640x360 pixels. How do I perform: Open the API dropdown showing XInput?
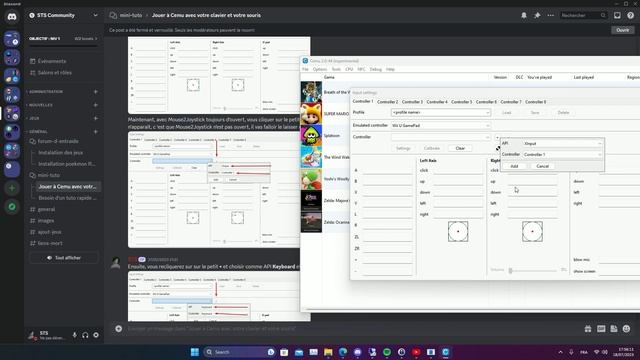562,144
